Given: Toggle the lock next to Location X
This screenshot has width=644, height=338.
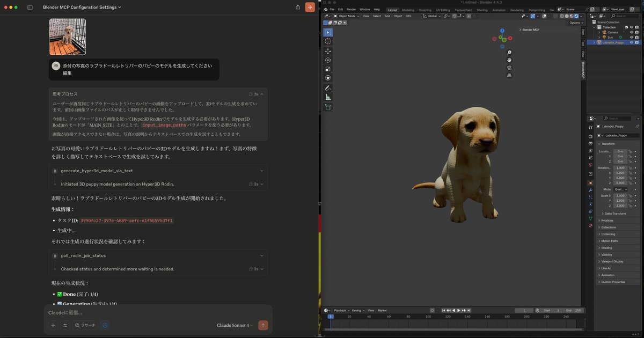Looking at the screenshot, I should (x=631, y=151).
